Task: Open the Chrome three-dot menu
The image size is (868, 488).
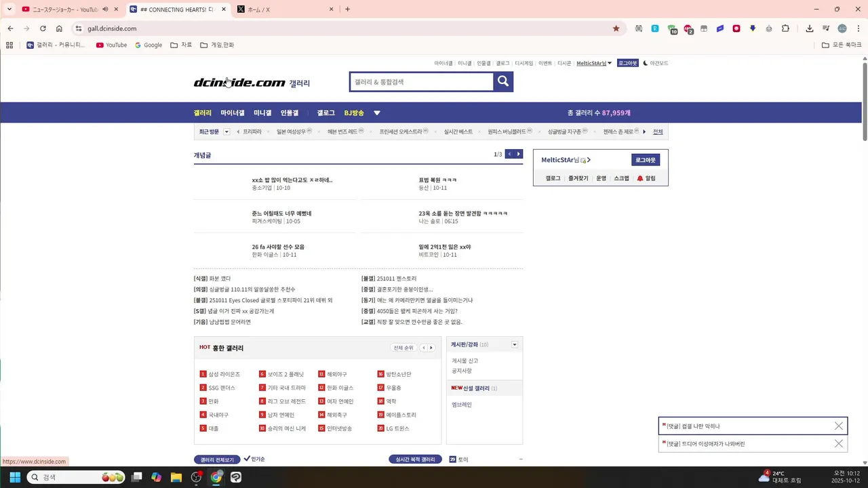Action: (858, 28)
